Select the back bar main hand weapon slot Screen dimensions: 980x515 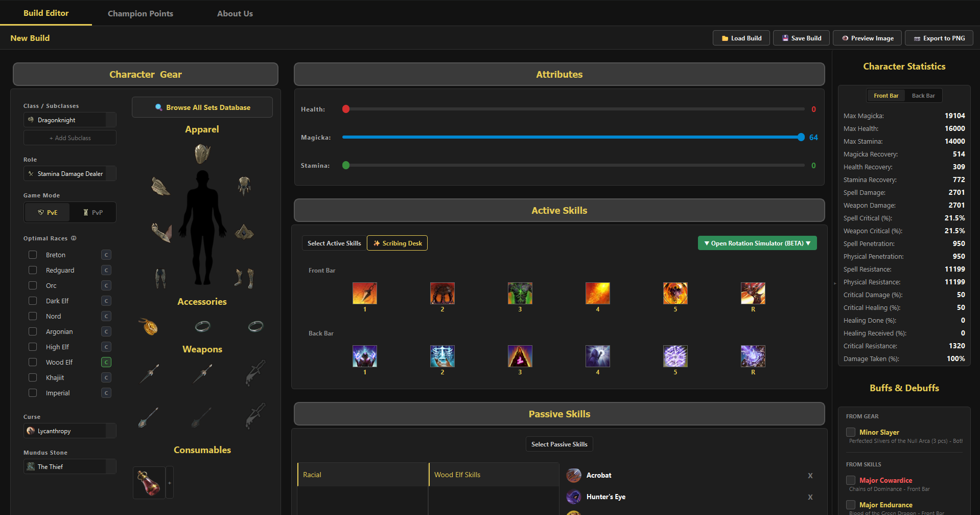pos(149,417)
